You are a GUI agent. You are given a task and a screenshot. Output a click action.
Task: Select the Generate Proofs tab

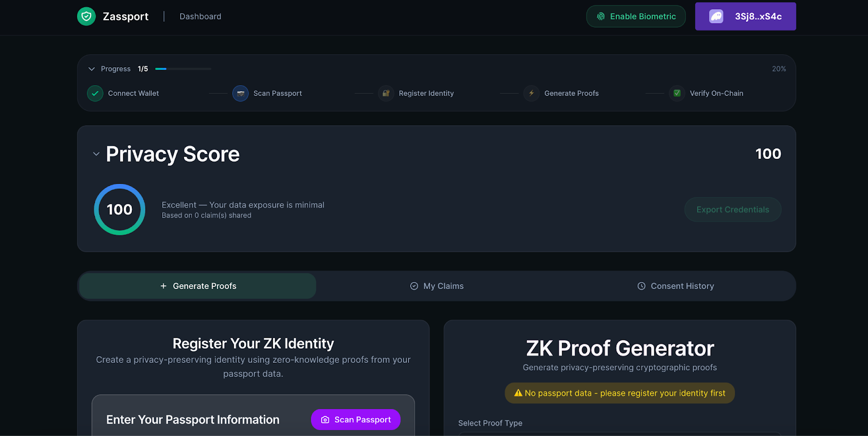[198, 286]
